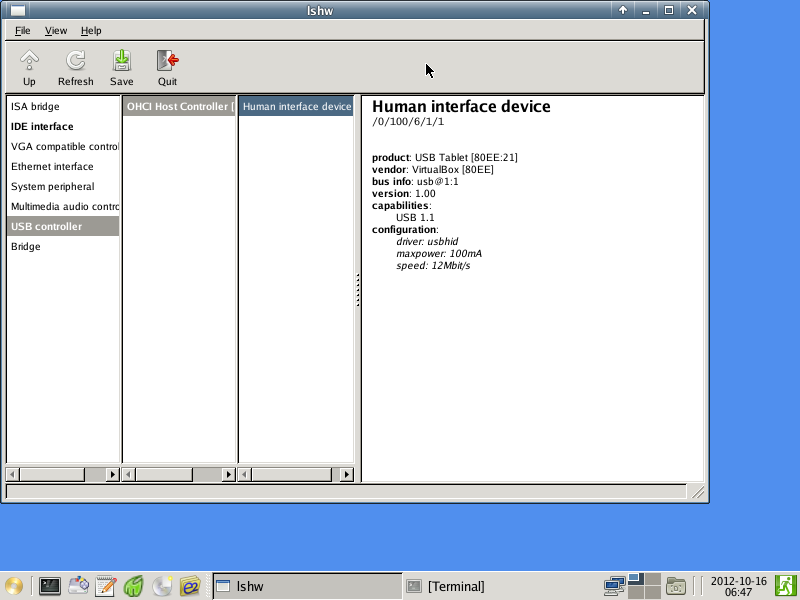Select the Multimedia audio controller entry
800x600 pixels.
[x=63, y=206]
